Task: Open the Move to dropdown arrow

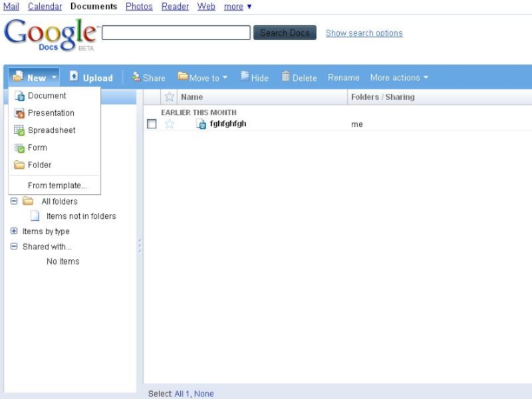Action: [x=225, y=77]
